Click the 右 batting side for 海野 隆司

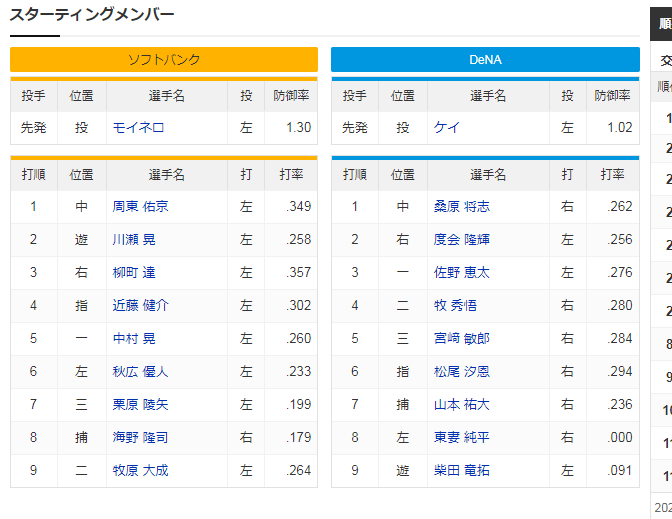(246, 438)
